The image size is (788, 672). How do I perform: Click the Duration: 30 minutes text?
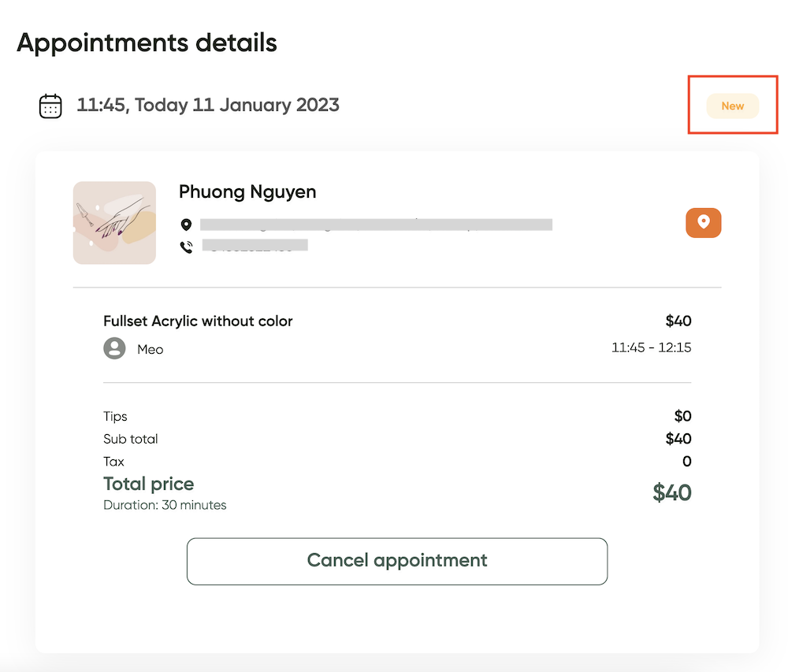[x=165, y=505]
